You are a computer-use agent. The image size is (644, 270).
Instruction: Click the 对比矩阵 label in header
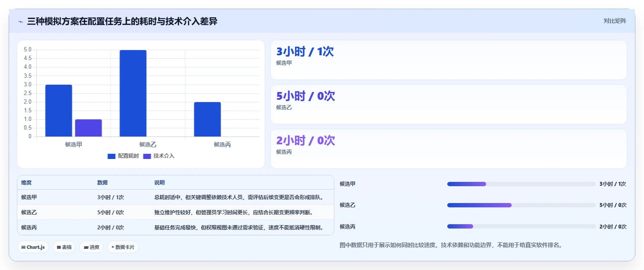point(615,21)
